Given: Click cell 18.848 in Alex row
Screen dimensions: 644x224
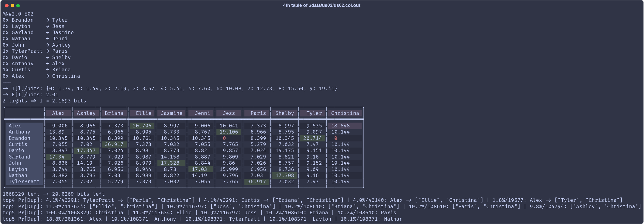Looking at the screenshot, I should point(345,126).
